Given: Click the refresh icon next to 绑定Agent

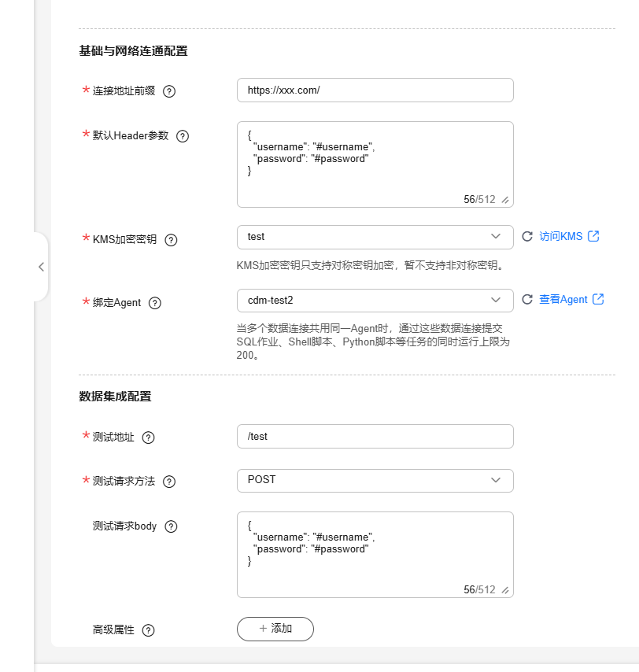Looking at the screenshot, I should pyautogui.click(x=528, y=299).
